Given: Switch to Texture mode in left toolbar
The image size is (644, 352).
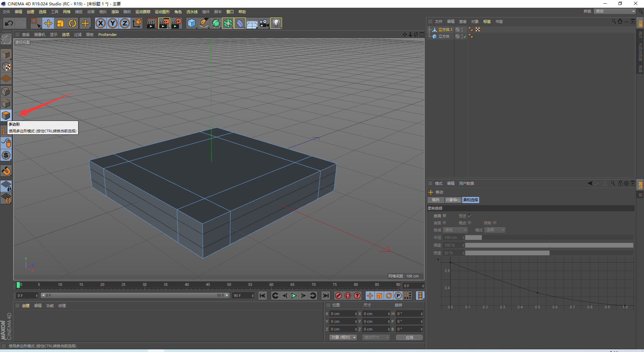Looking at the screenshot, I should (x=6, y=67).
